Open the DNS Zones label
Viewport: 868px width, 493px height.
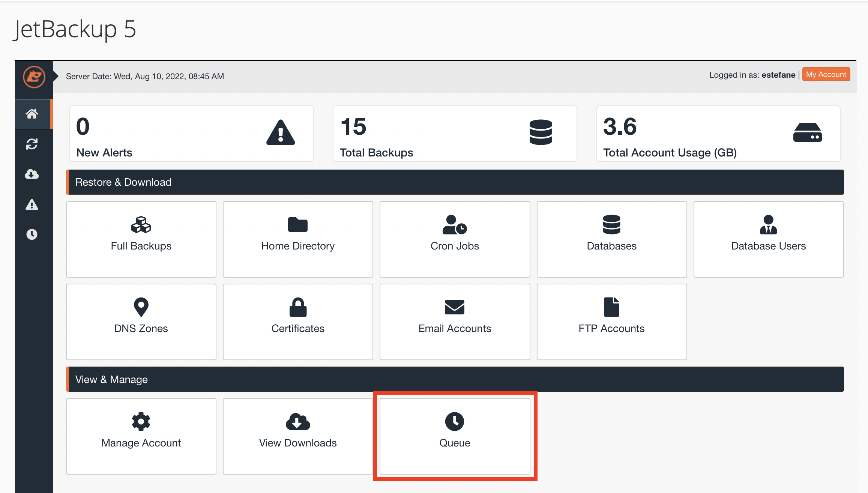[x=141, y=328]
